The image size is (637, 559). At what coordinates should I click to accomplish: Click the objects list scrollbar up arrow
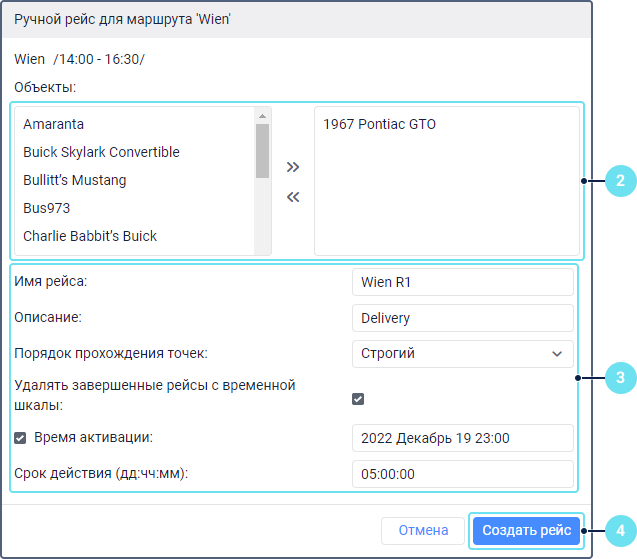[263, 114]
